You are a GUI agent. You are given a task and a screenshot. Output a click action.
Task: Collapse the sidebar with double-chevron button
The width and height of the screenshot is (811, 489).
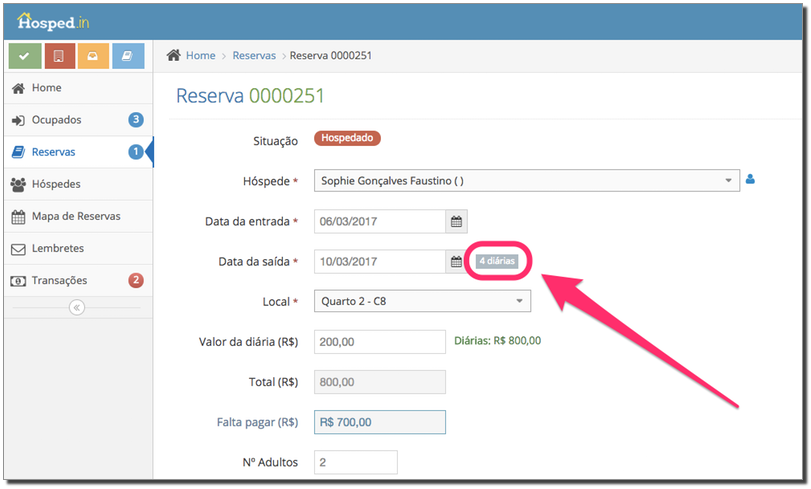click(x=77, y=307)
